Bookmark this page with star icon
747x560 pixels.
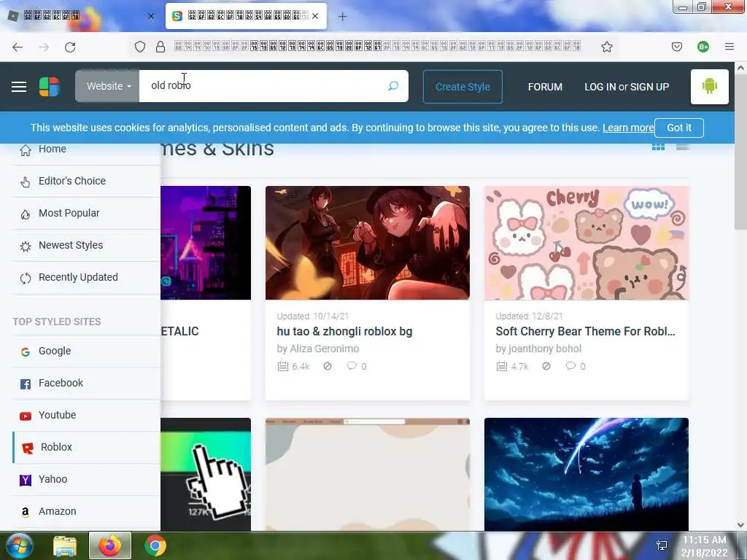pos(606,47)
